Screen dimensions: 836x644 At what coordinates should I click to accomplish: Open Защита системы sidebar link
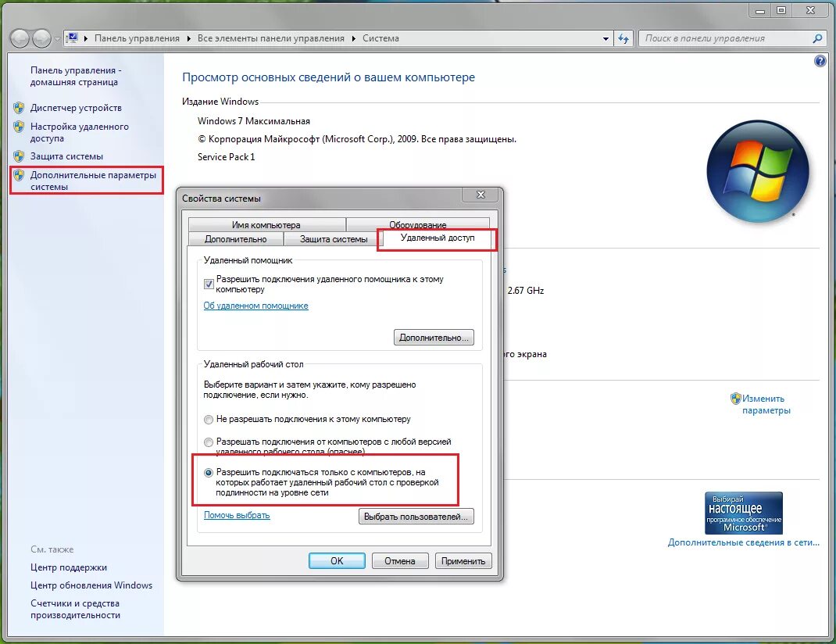point(66,156)
